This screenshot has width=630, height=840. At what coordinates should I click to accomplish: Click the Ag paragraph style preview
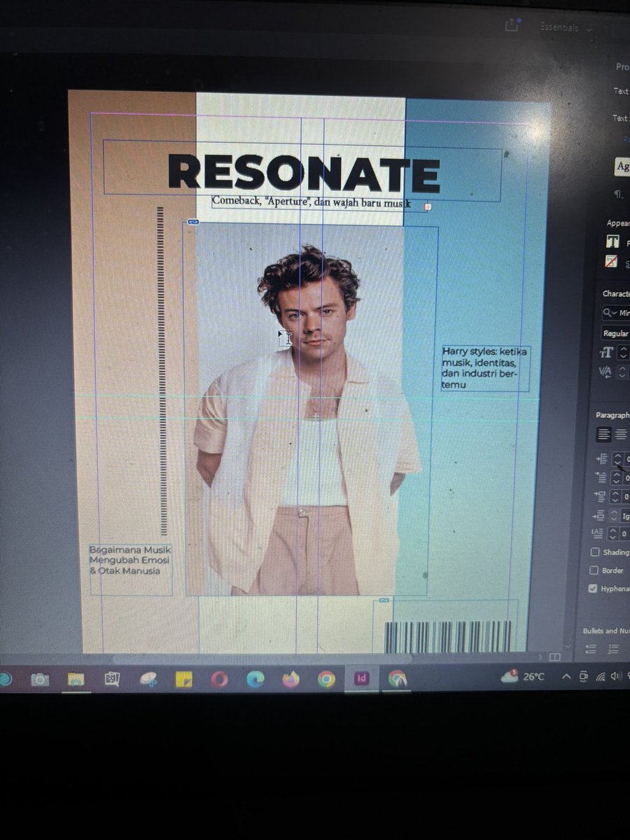tap(622, 167)
